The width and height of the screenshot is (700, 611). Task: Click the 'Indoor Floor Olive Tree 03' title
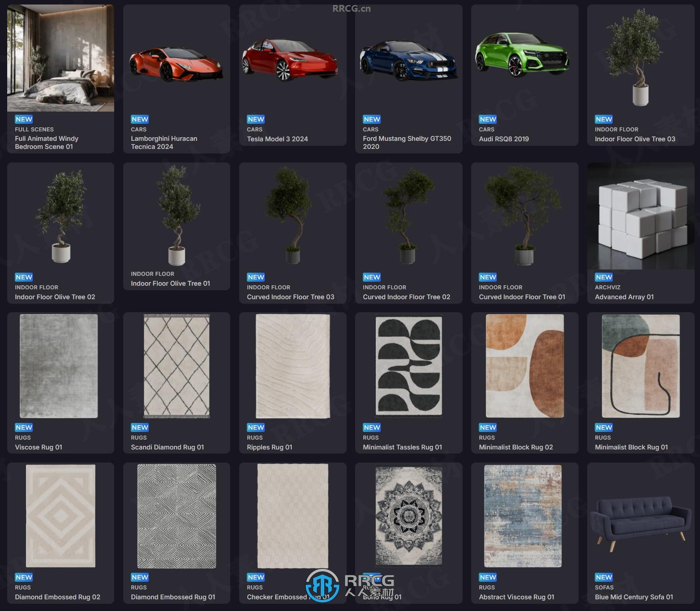(x=635, y=139)
